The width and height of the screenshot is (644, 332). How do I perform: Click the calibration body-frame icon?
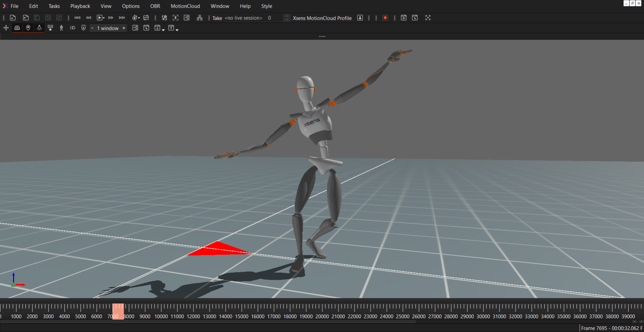coord(175,18)
